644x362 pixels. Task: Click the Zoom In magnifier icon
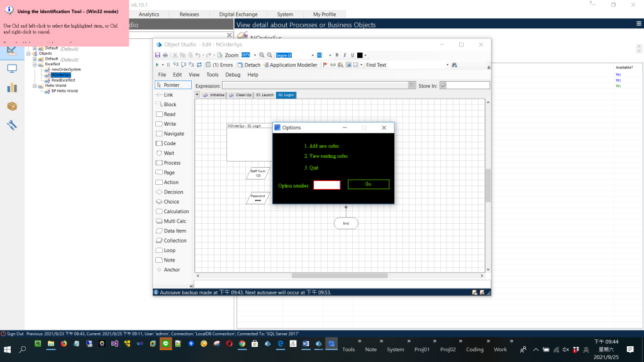click(262, 55)
